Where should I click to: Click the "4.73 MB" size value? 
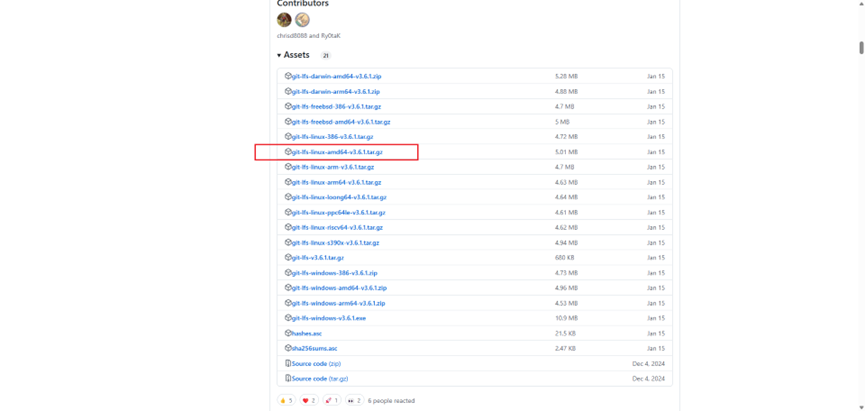point(566,273)
